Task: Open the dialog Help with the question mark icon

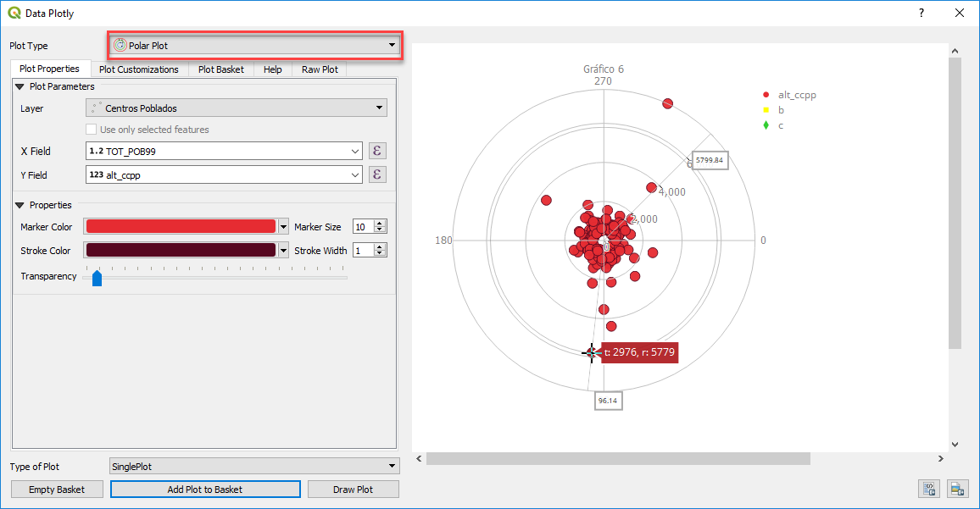Action: coord(921,13)
